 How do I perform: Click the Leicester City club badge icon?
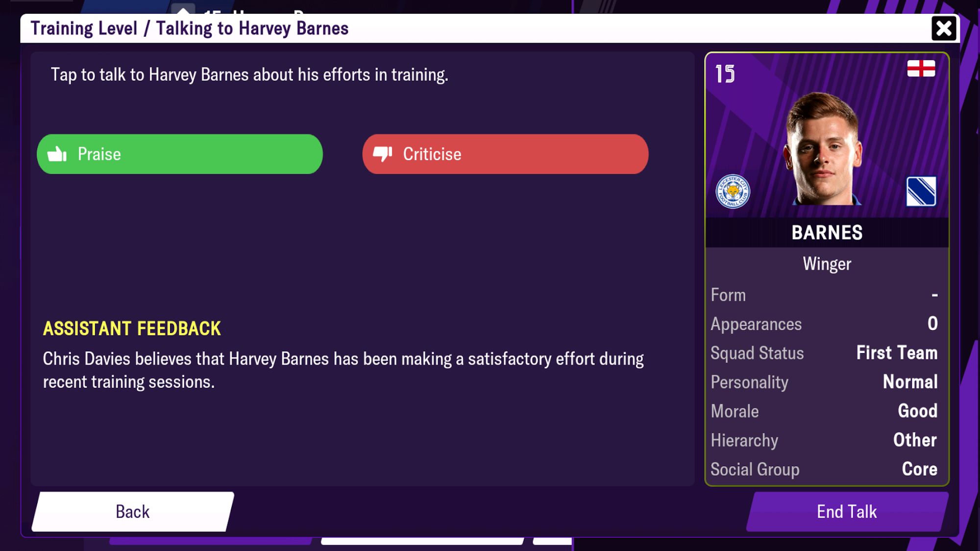tap(734, 192)
